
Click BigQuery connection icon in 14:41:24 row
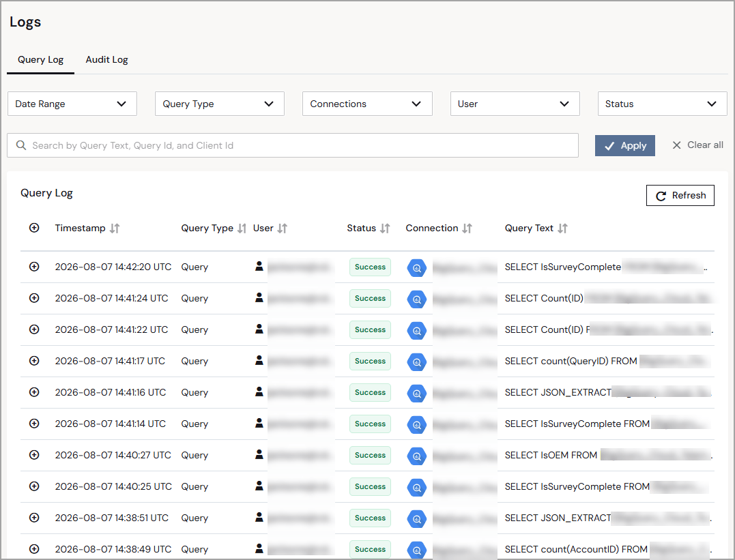point(417,299)
